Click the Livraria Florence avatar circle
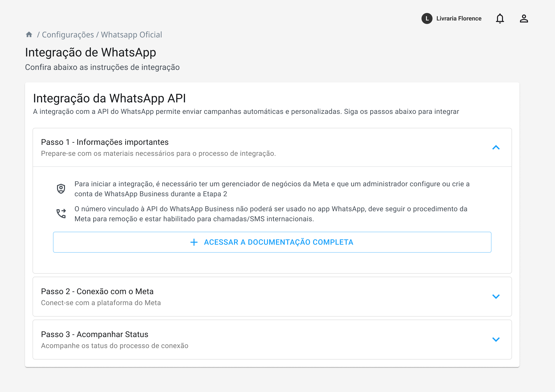The image size is (555, 392). point(427,18)
